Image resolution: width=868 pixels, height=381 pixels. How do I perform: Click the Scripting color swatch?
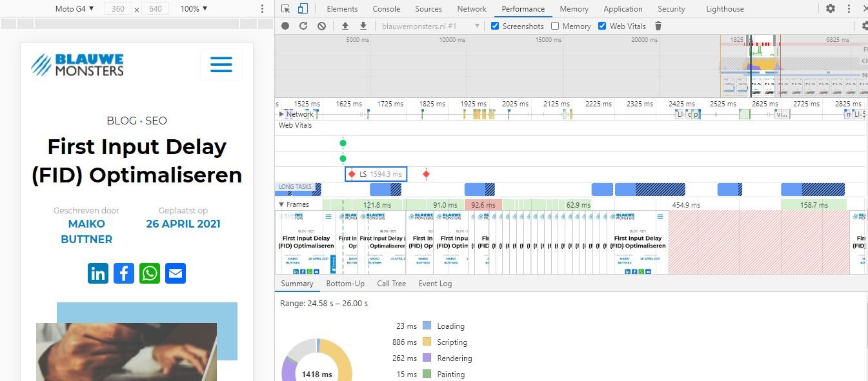[x=427, y=342]
